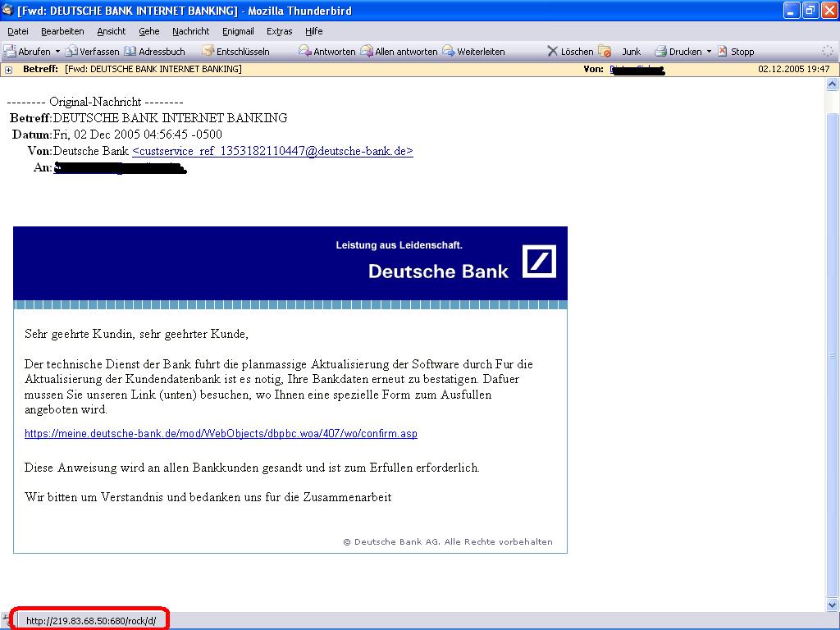Image resolution: width=840 pixels, height=630 pixels.
Task: Delete the message with Löschen
Action: pos(570,52)
